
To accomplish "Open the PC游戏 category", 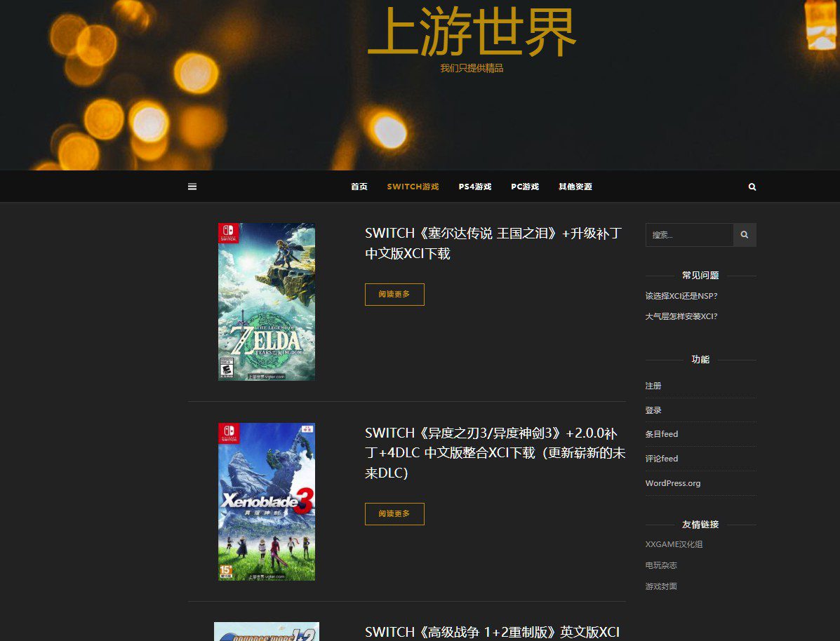I will tap(525, 187).
